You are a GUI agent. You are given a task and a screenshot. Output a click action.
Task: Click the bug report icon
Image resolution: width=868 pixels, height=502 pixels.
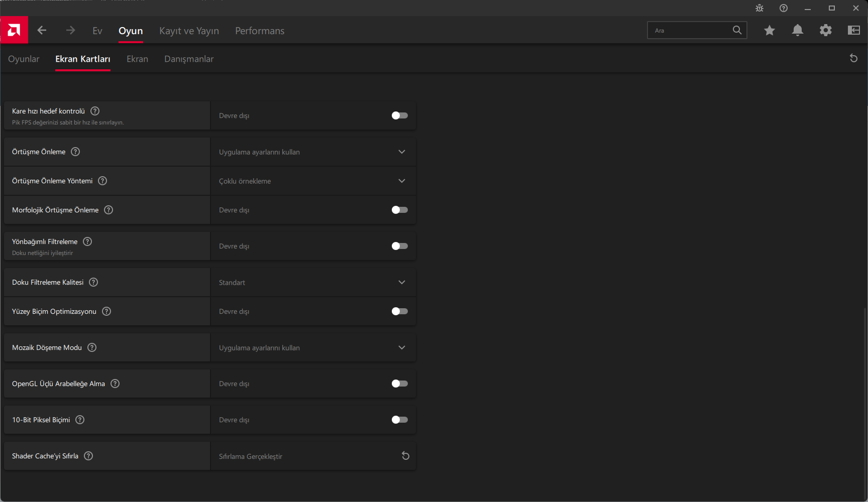[759, 8]
